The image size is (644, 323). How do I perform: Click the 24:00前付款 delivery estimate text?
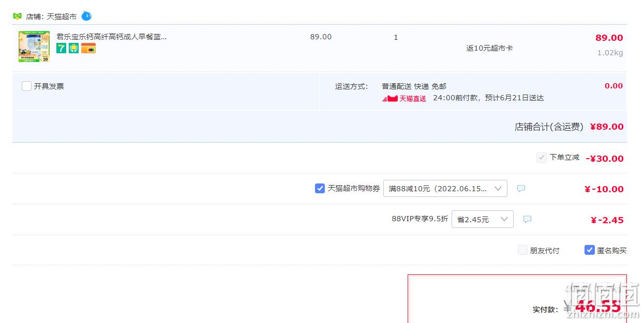pyautogui.click(x=488, y=98)
